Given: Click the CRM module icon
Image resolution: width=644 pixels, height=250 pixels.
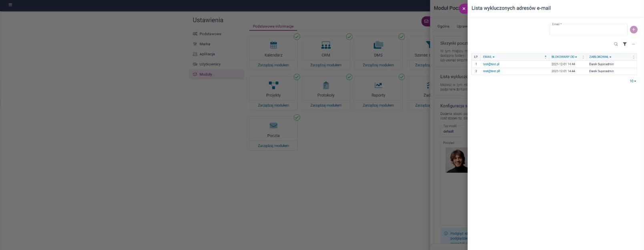Looking at the screenshot, I should [x=326, y=45].
